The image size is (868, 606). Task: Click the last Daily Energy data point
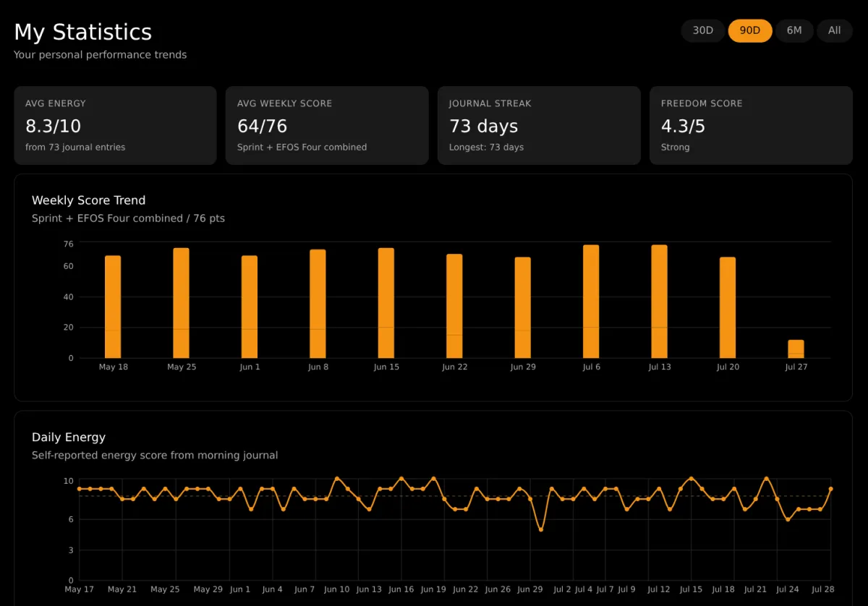pyautogui.click(x=830, y=489)
